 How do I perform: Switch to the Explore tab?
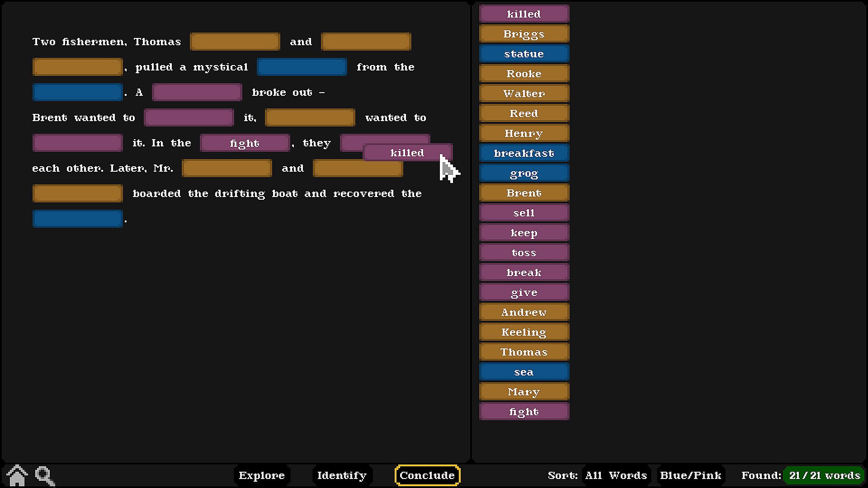coord(261,475)
